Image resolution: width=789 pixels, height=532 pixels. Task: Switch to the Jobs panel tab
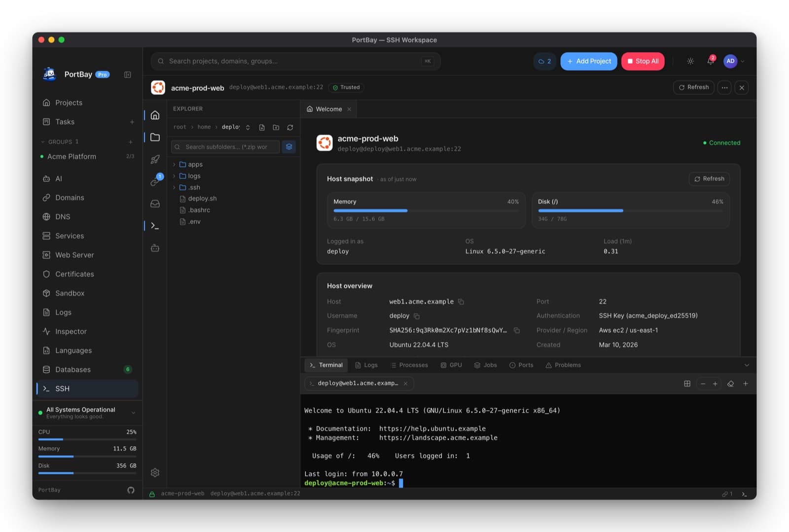pyautogui.click(x=485, y=365)
